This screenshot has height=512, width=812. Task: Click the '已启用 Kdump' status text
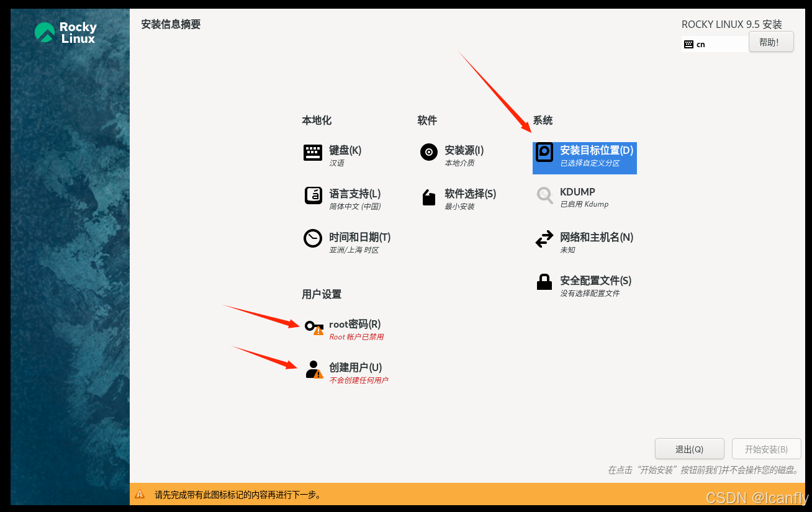pyautogui.click(x=584, y=204)
